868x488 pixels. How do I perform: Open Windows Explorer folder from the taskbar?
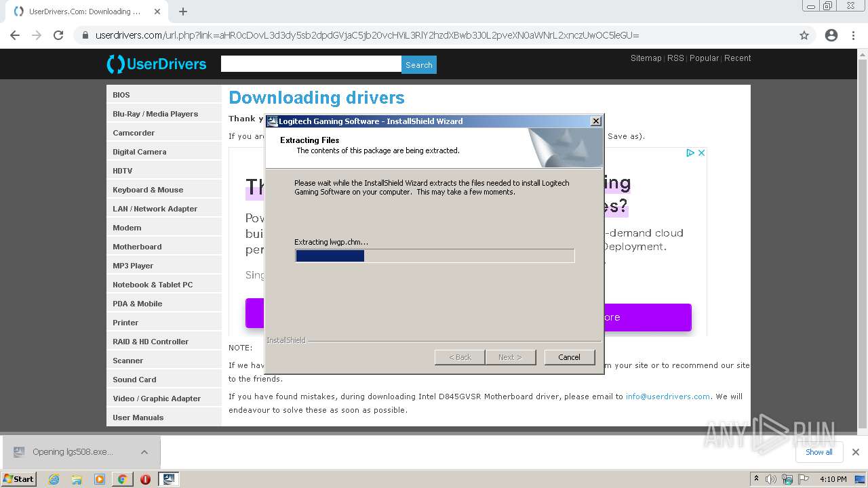pos(77,479)
